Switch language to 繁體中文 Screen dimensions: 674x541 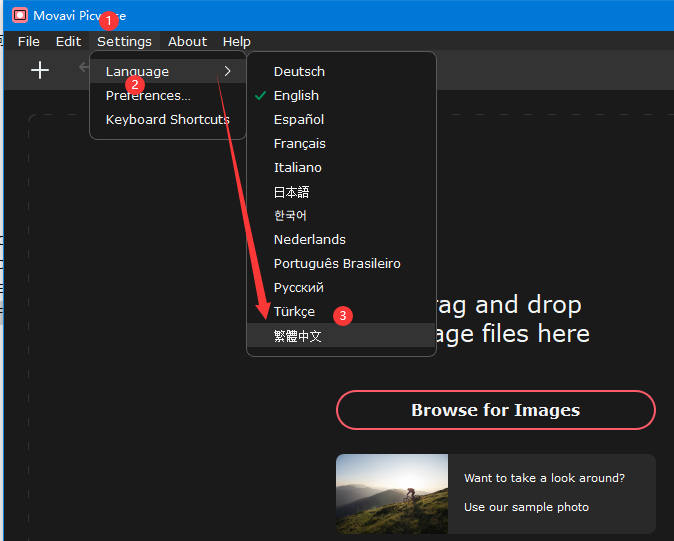tap(341, 335)
